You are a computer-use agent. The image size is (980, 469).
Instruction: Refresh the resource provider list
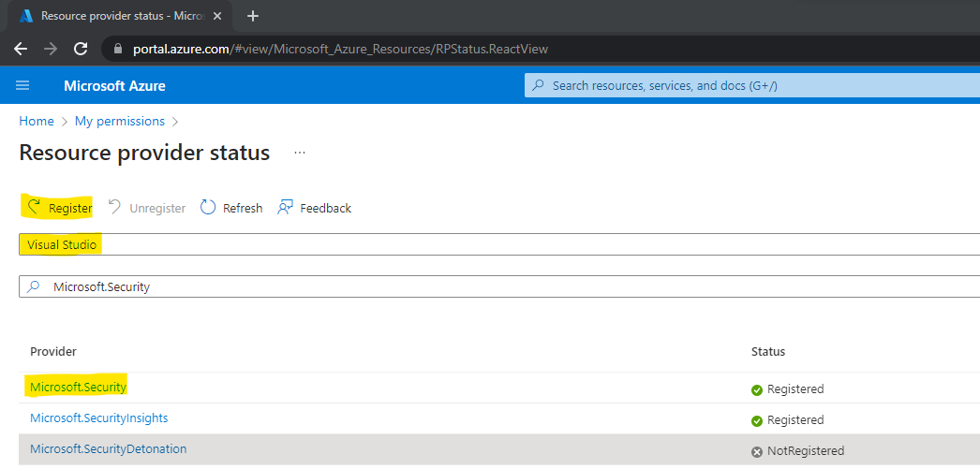pyautogui.click(x=231, y=208)
